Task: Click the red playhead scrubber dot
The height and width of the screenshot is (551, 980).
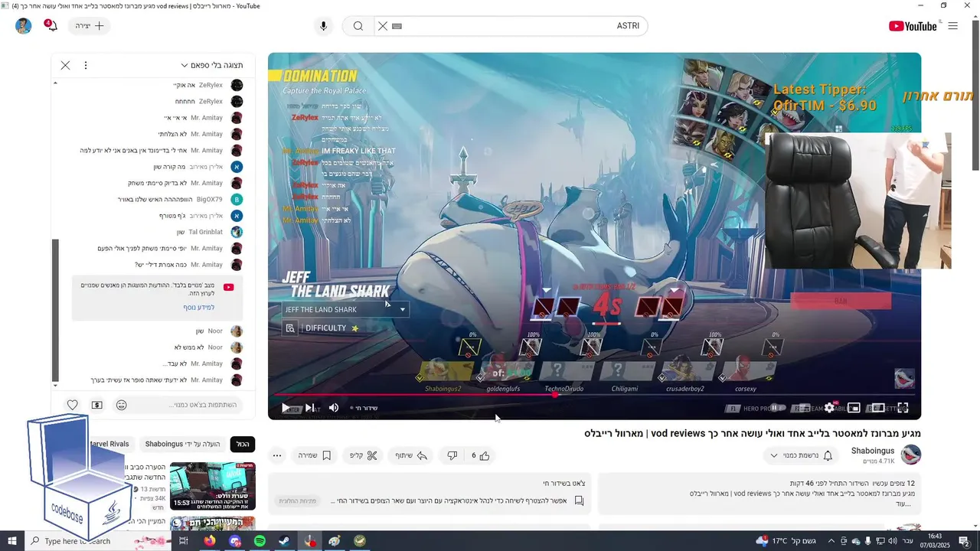Action: click(x=556, y=395)
